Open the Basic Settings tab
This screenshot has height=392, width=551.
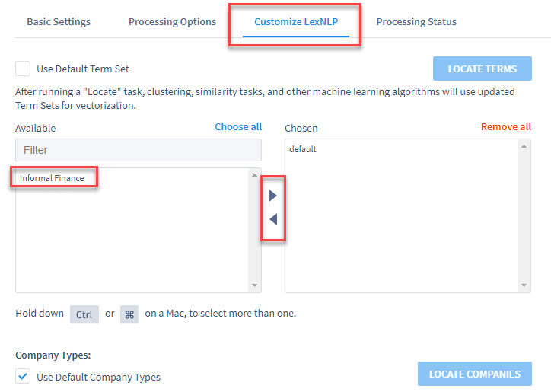click(x=59, y=22)
